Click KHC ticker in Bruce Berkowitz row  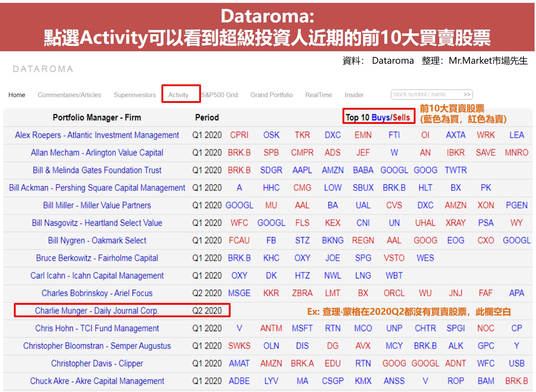[271, 258]
